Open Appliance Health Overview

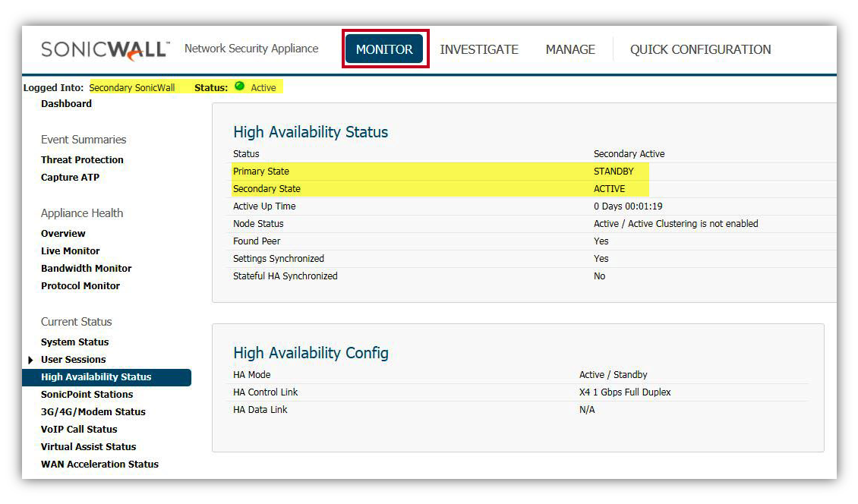pyautogui.click(x=63, y=234)
